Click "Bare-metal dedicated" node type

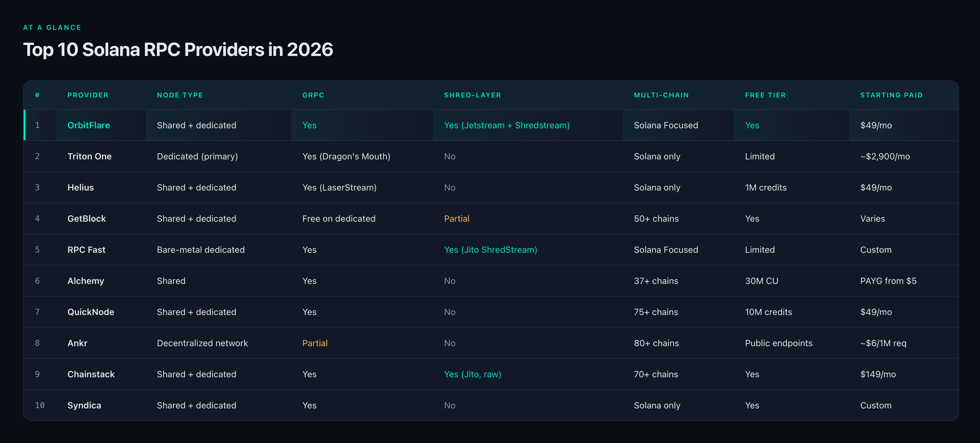pos(200,250)
